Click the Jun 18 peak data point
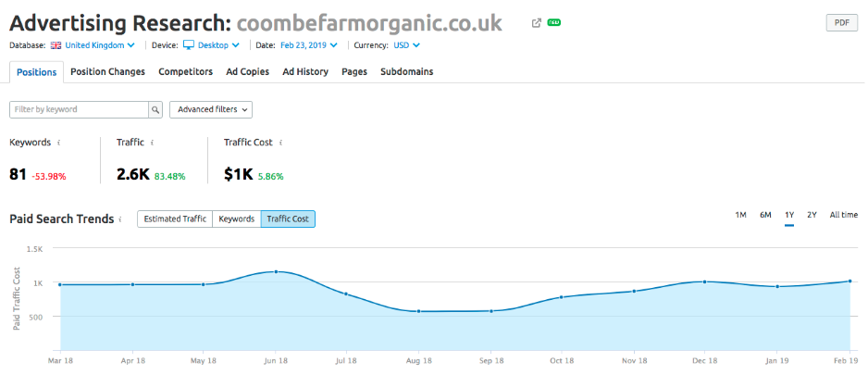 (x=276, y=271)
